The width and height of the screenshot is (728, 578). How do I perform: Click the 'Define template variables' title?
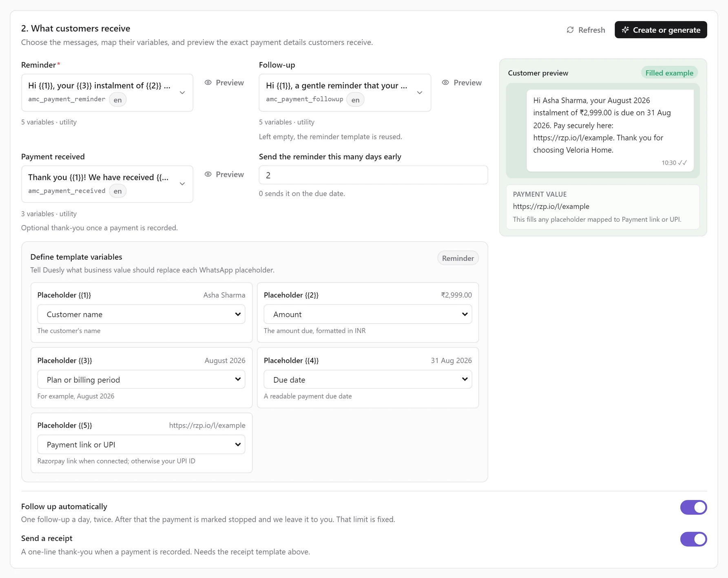pyautogui.click(x=76, y=257)
